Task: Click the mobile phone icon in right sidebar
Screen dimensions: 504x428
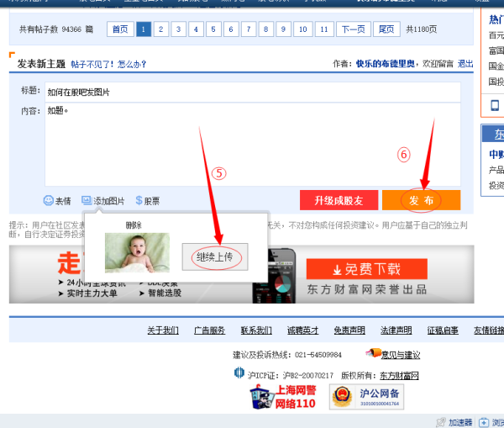Action: pyautogui.click(x=495, y=105)
